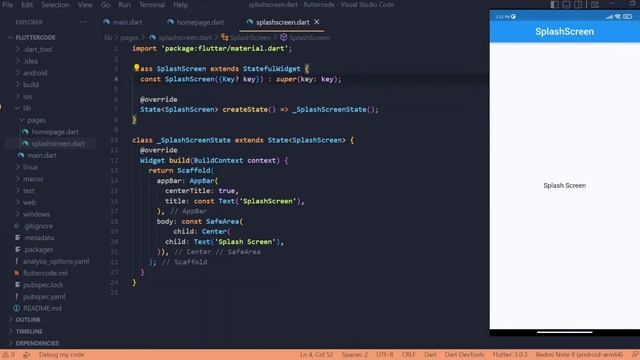Open the Go menu
Image resolution: width=640 pixels, height=360 pixels.
coord(105,5)
